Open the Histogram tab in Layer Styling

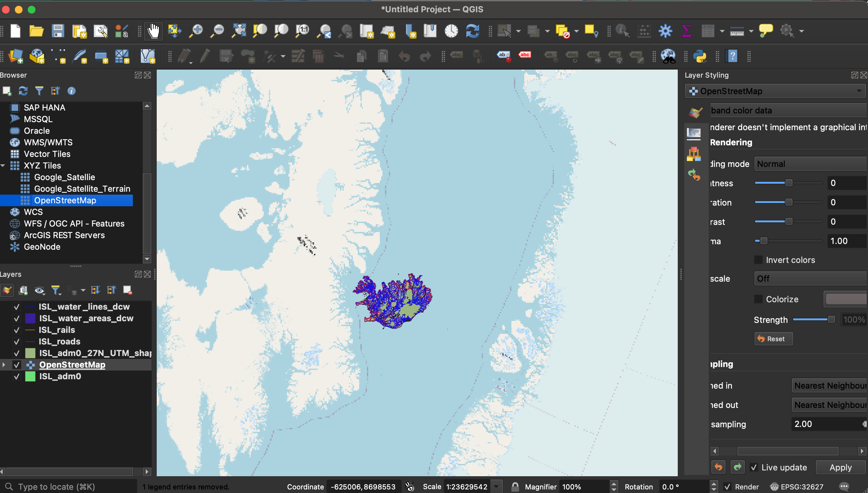click(x=694, y=154)
